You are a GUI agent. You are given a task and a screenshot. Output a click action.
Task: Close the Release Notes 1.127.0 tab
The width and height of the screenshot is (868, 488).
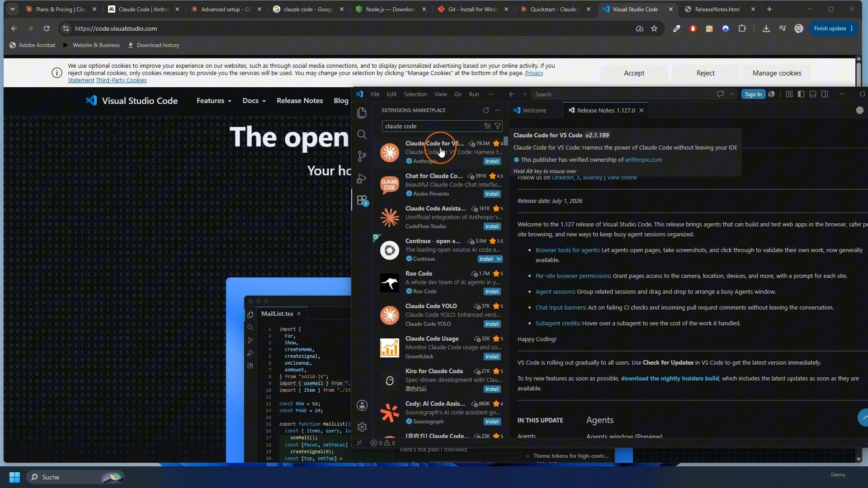(642, 110)
